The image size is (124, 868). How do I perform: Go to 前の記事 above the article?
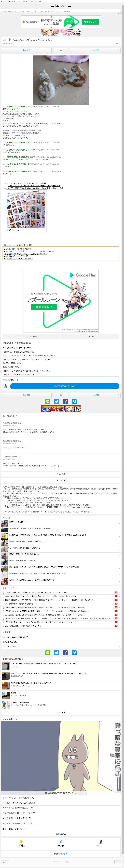tap(26, 50)
